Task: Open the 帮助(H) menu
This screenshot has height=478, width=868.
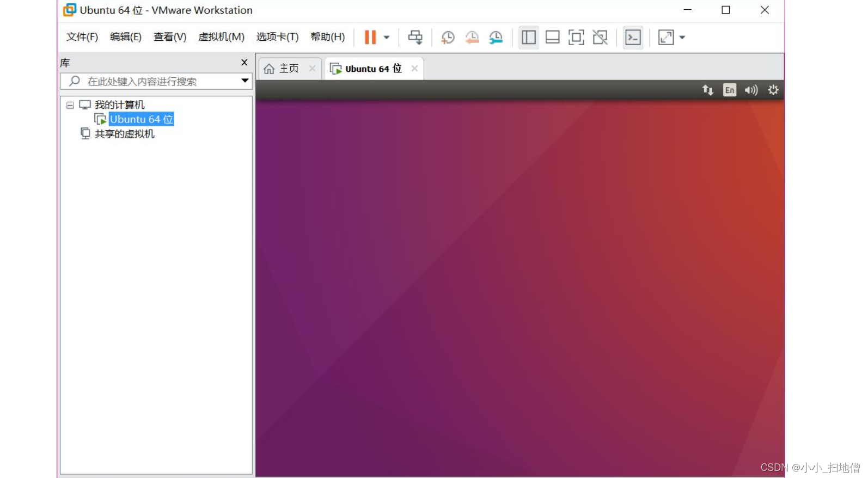Action: (328, 37)
